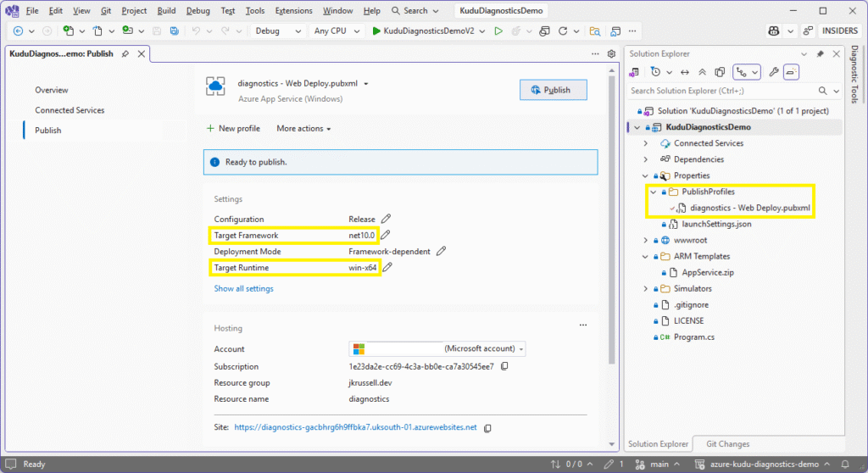Pin the Publish document tab
Viewport: 868px width, 473px height.
pyautogui.click(x=125, y=53)
